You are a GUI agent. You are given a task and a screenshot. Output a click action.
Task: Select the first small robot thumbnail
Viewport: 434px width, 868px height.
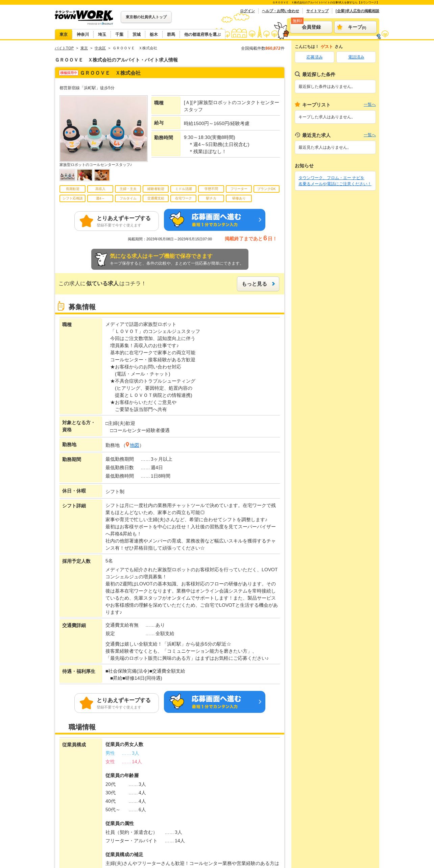[x=67, y=175]
